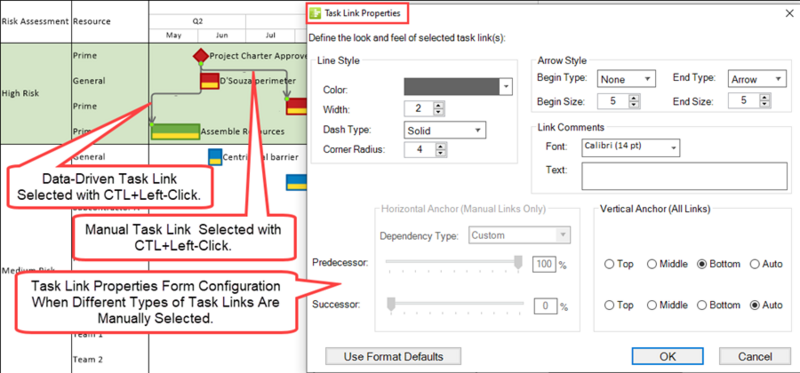
Task: Click the Use Format Defaults button
Action: 393,356
